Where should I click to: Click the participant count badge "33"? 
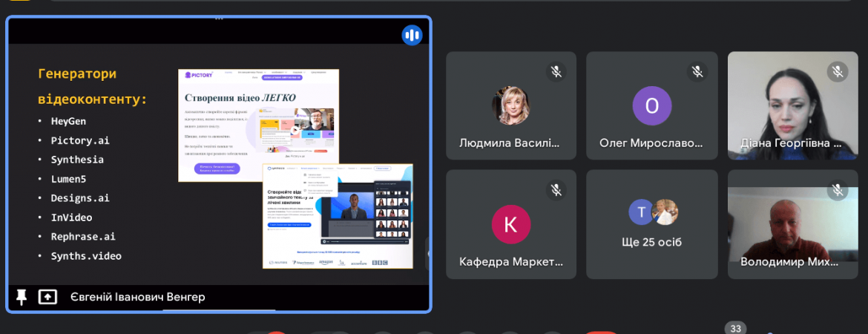point(735,329)
